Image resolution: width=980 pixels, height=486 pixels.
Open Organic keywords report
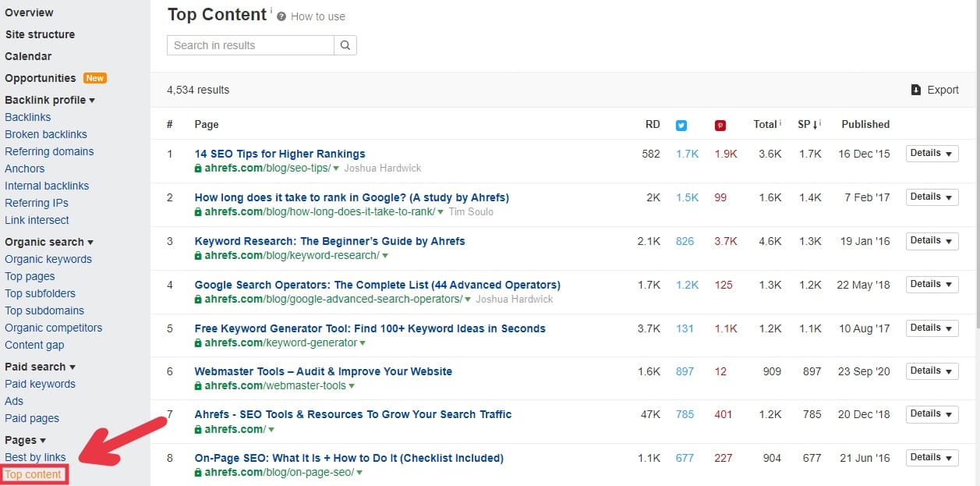pos(48,259)
